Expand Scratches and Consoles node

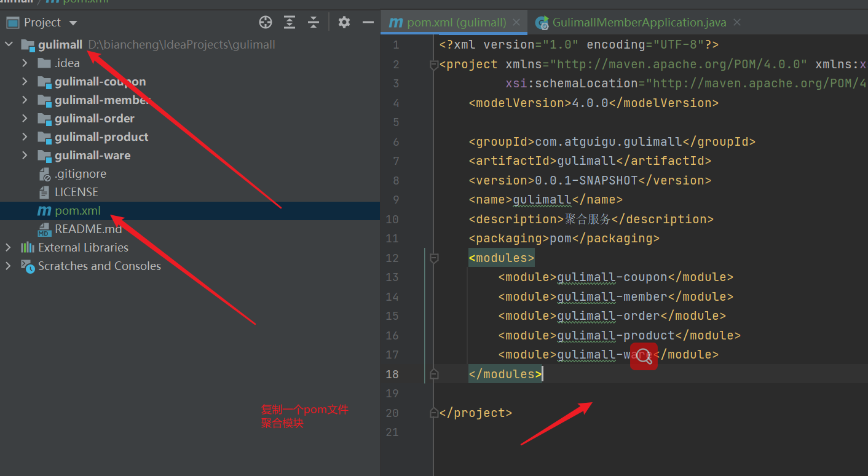pos(9,266)
